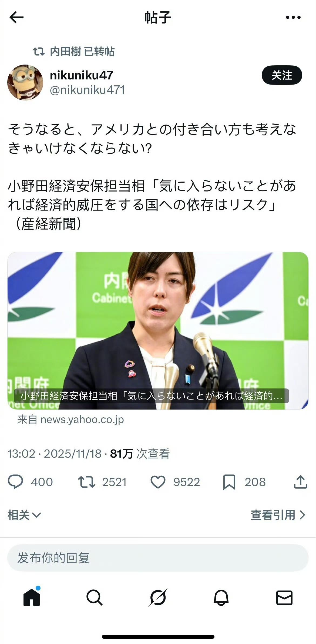Repost using the retweet arrows icon
The width and height of the screenshot is (316, 644).
click(86, 482)
